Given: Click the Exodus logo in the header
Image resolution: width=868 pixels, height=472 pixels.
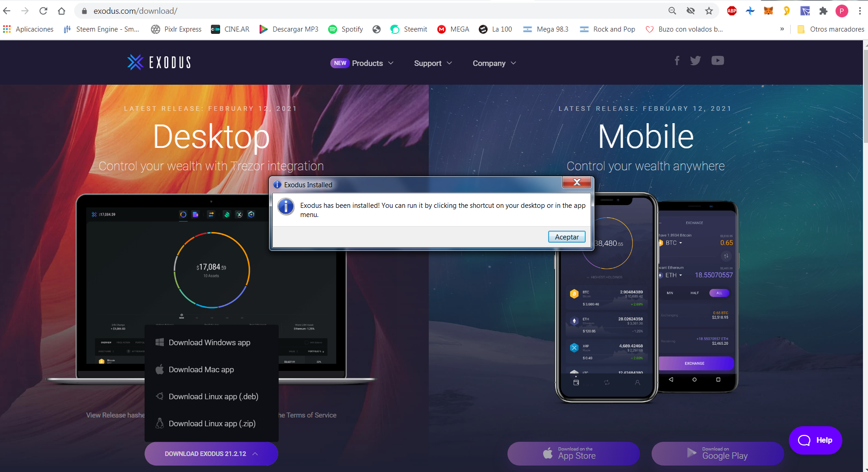Looking at the screenshot, I should click(x=159, y=62).
